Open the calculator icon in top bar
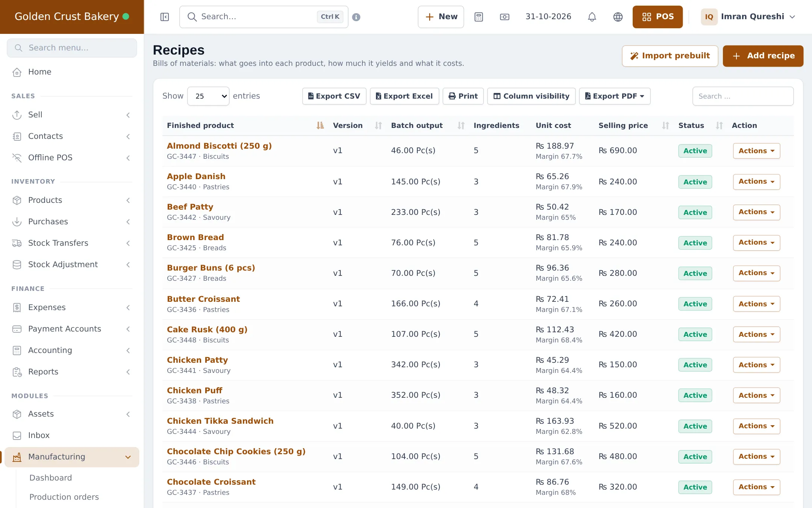 pyautogui.click(x=479, y=17)
